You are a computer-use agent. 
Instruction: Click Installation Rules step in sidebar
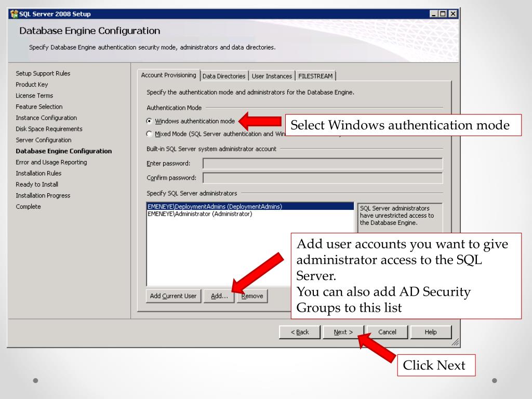(38, 174)
